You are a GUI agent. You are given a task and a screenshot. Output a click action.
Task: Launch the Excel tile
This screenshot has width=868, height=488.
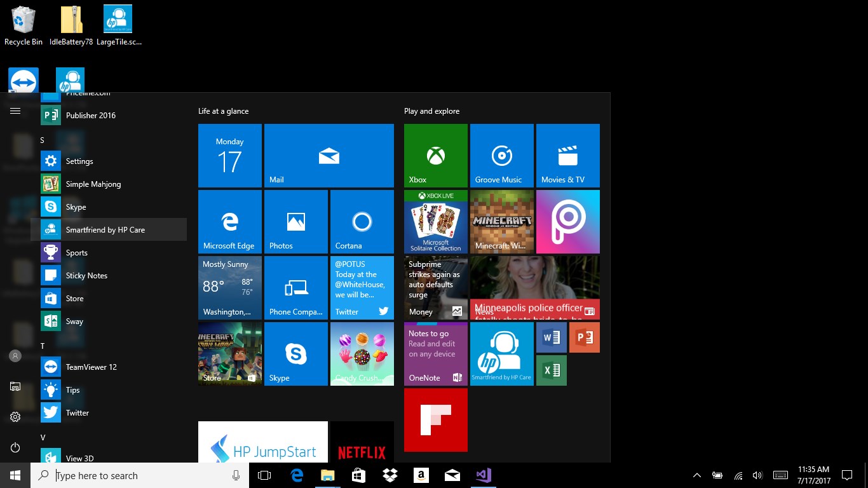pos(552,370)
